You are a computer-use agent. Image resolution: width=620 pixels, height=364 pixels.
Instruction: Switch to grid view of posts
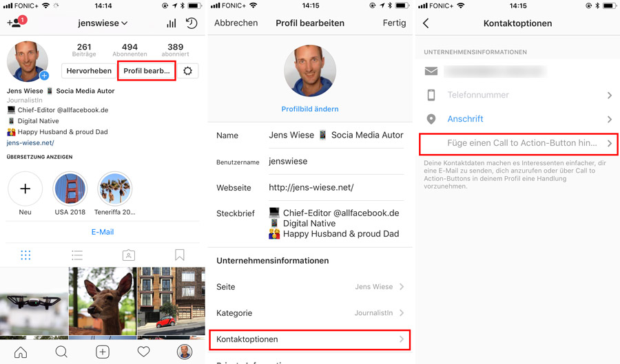25,255
